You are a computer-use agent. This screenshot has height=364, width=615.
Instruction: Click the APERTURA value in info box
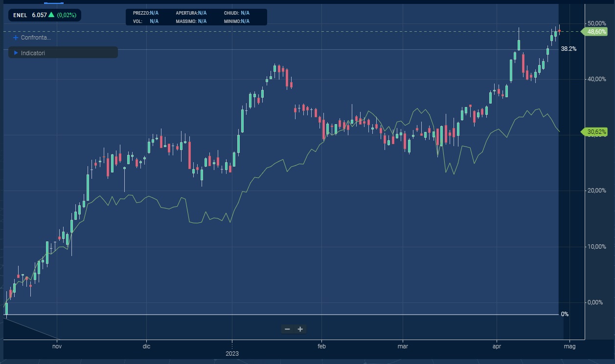pyautogui.click(x=202, y=13)
